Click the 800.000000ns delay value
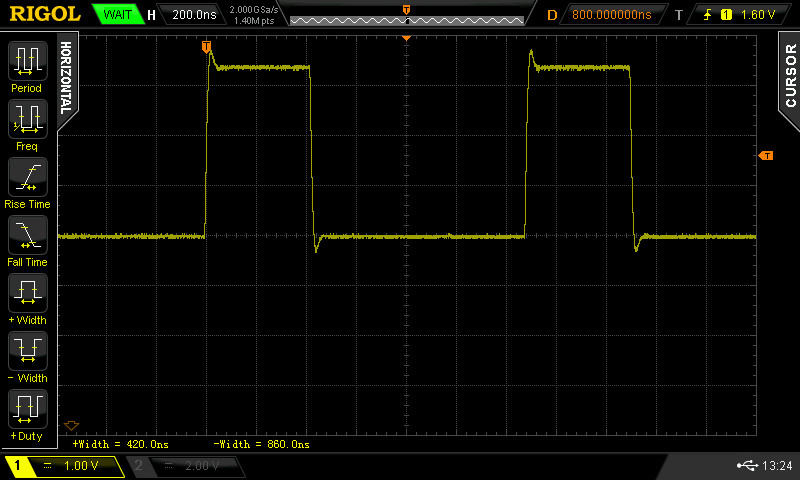This screenshot has height=480, width=800. [611, 15]
